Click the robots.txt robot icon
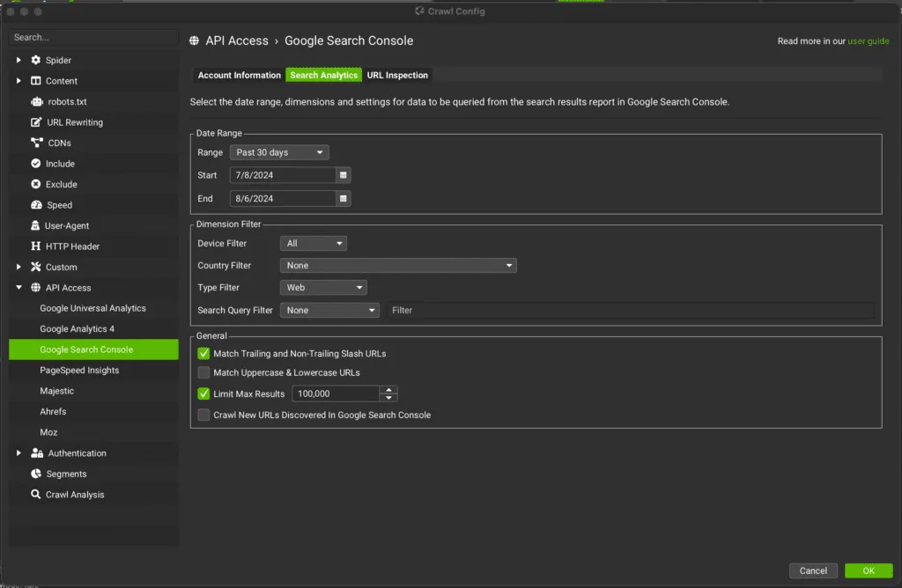Viewport: 902px width, 588px height. (37, 102)
